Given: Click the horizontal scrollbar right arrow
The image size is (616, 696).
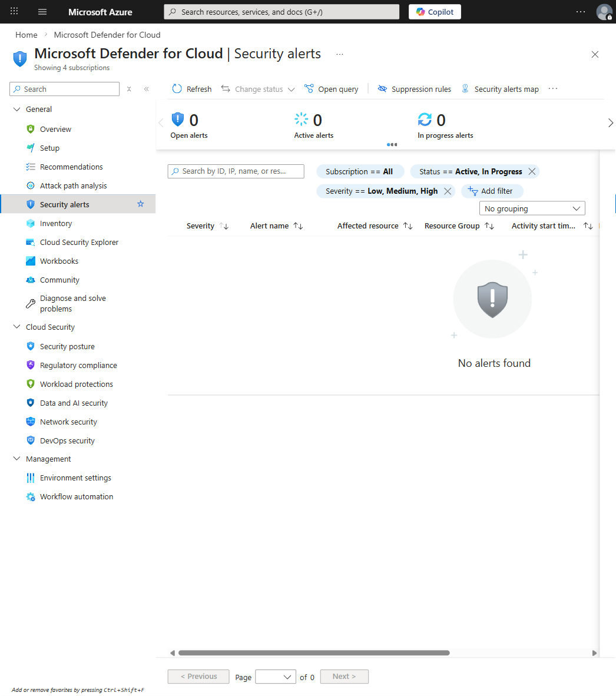Looking at the screenshot, I should click(594, 653).
